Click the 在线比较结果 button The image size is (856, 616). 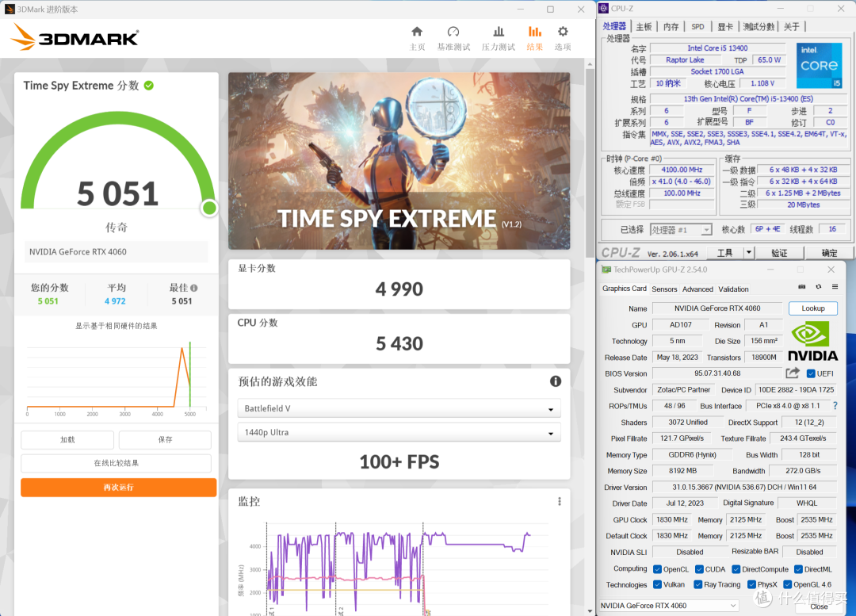[117, 463]
